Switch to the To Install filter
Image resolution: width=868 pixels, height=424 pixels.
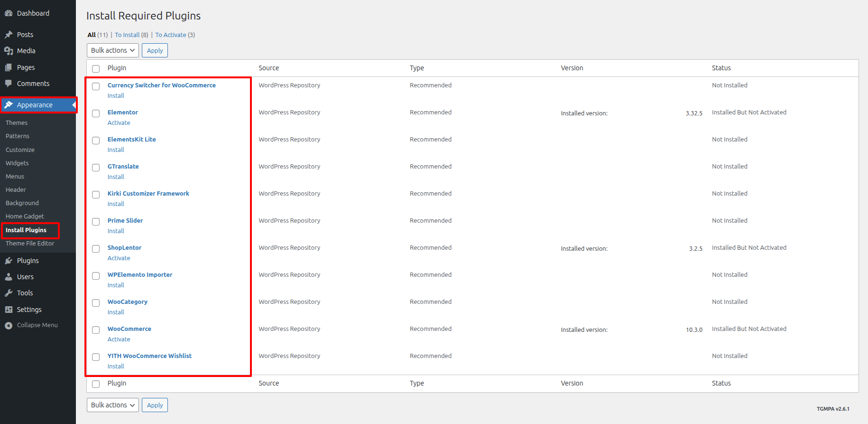click(x=127, y=35)
